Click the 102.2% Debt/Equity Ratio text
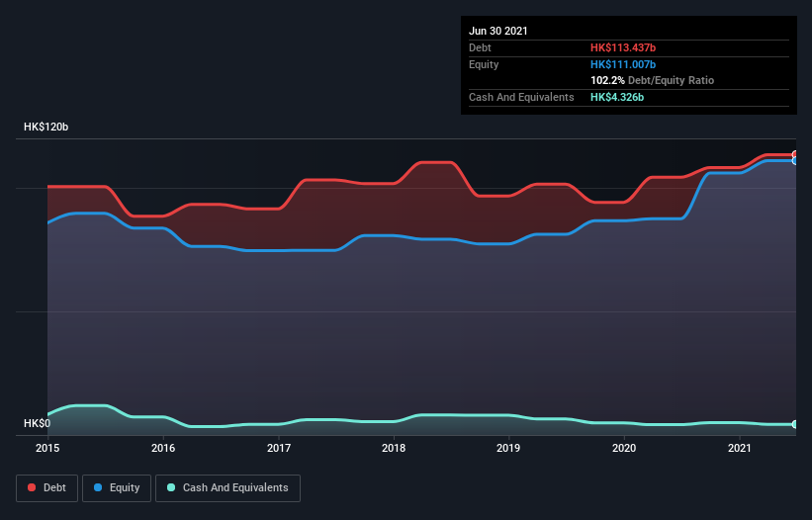Image resolution: width=812 pixels, height=520 pixels. coord(652,80)
